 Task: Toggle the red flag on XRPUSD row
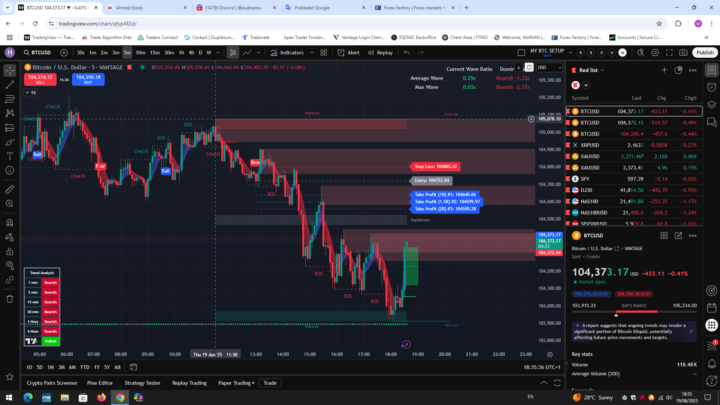pyautogui.click(x=568, y=145)
